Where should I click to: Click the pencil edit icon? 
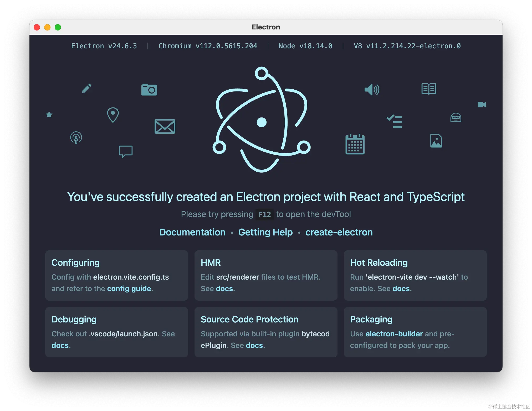(x=86, y=89)
